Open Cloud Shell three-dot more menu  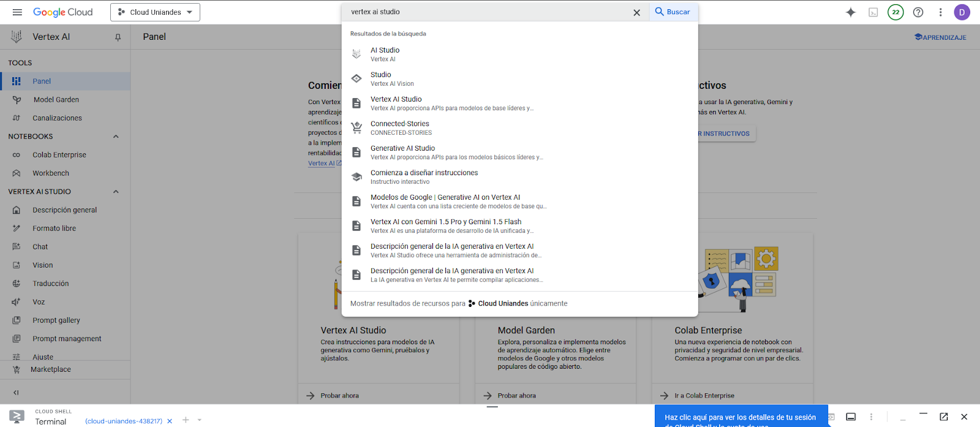point(871,417)
